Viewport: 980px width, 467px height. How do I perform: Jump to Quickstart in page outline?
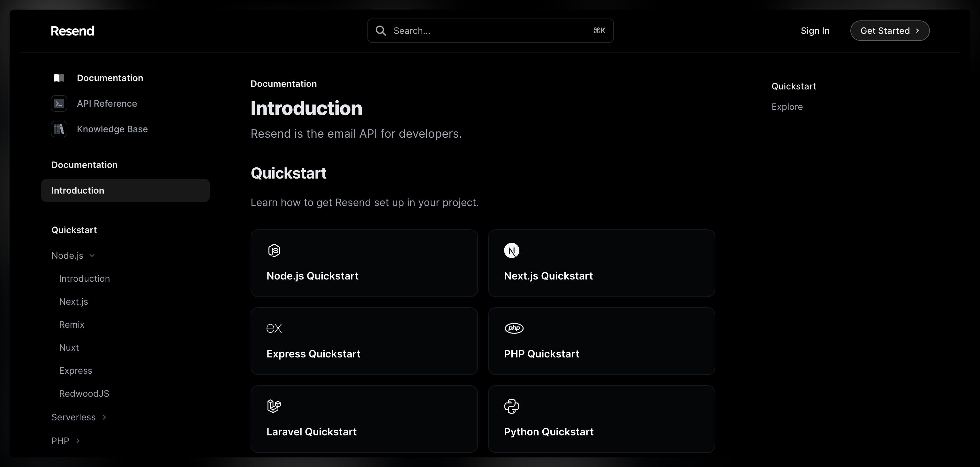coord(794,86)
